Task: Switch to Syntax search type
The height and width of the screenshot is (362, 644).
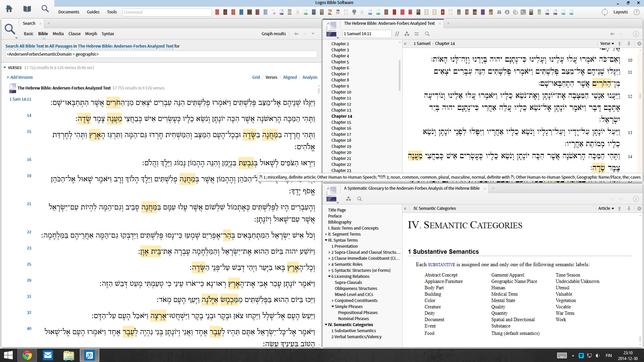Action: tap(108, 34)
